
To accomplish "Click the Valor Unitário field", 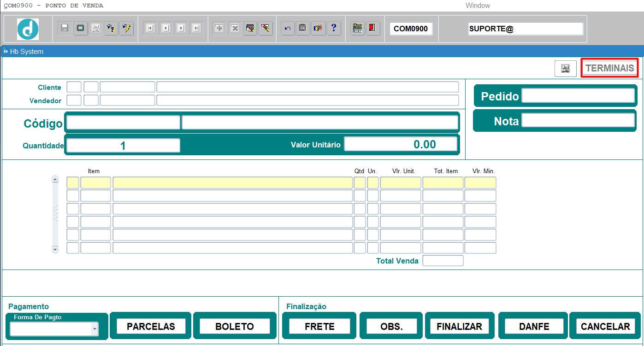I will pyautogui.click(x=401, y=144).
